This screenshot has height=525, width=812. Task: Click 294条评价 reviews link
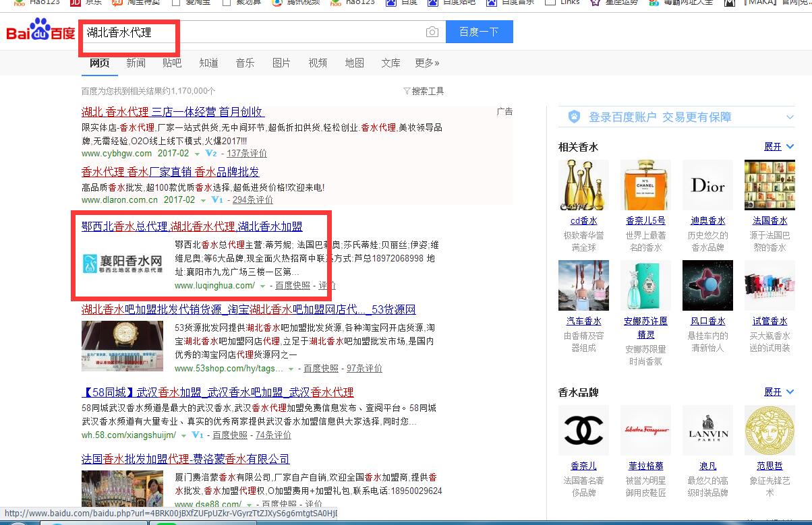pyautogui.click(x=253, y=200)
